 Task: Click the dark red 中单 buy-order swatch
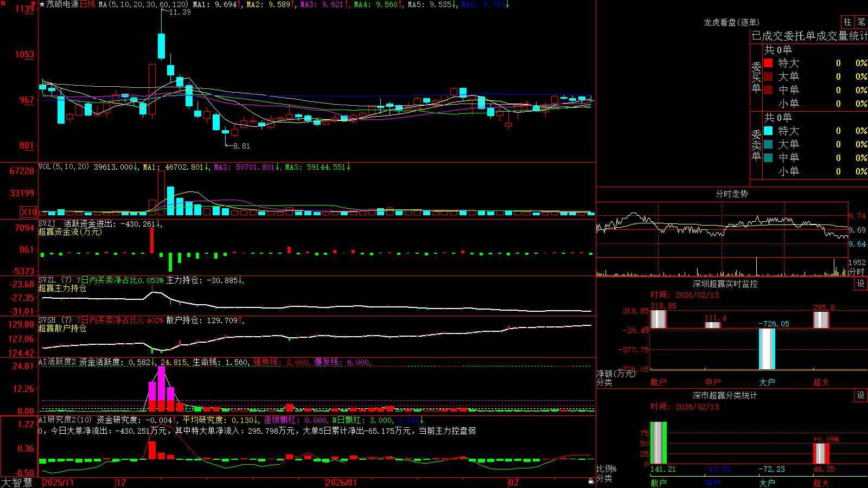tap(768, 90)
